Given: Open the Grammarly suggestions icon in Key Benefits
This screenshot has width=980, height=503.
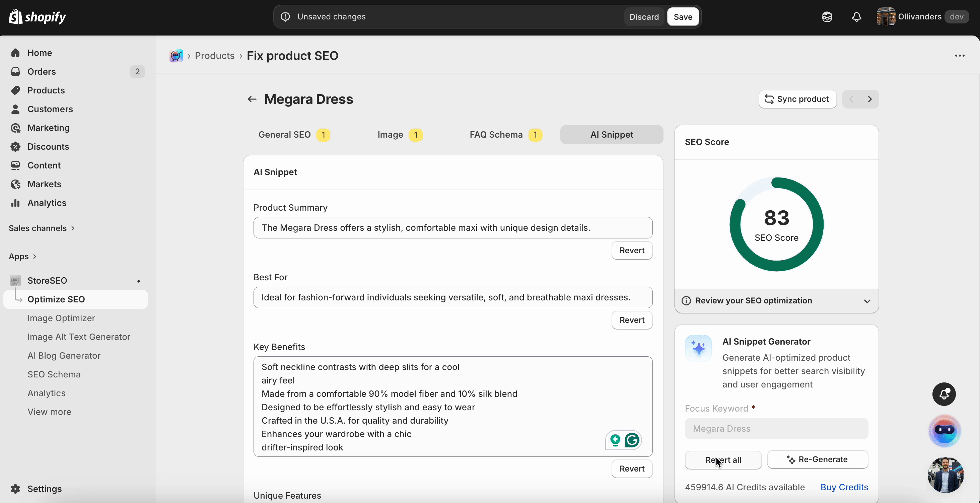Looking at the screenshot, I should click(x=632, y=440).
